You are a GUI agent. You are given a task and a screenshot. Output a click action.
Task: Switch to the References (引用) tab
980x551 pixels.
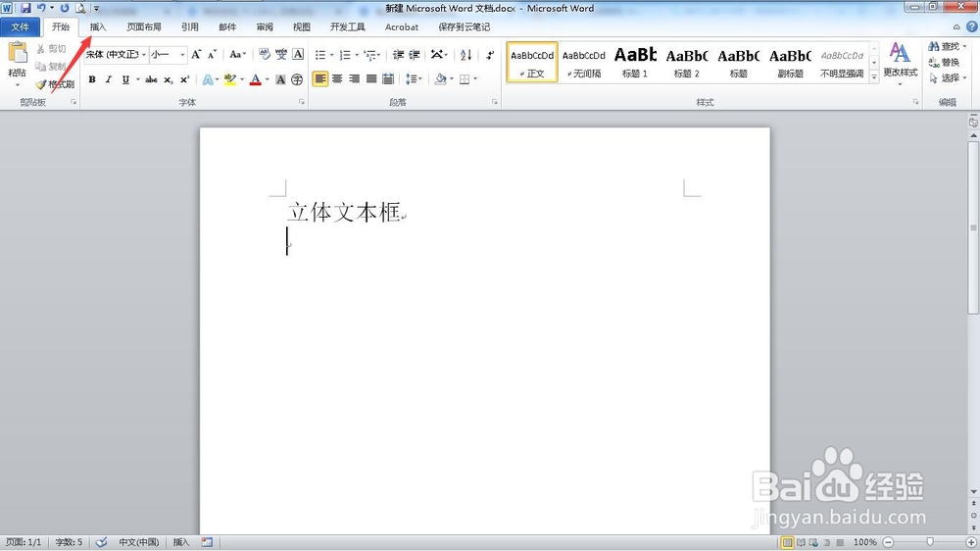(x=190, y=26)
